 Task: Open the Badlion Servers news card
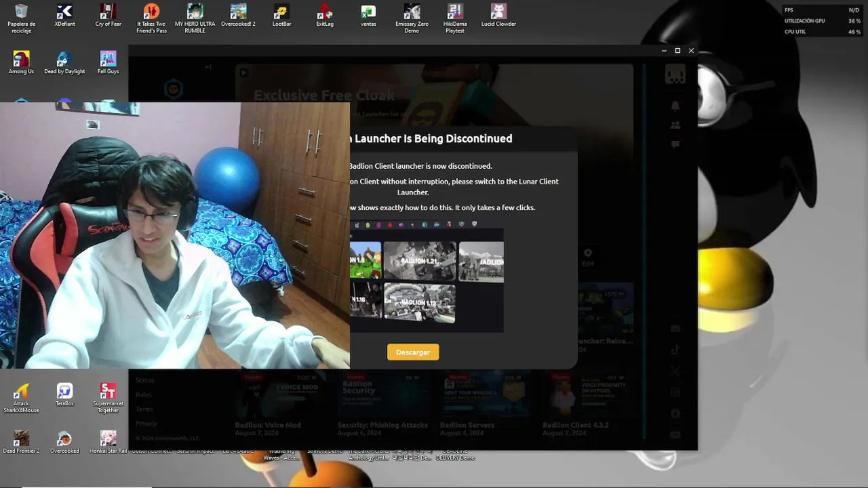point(484,402)
